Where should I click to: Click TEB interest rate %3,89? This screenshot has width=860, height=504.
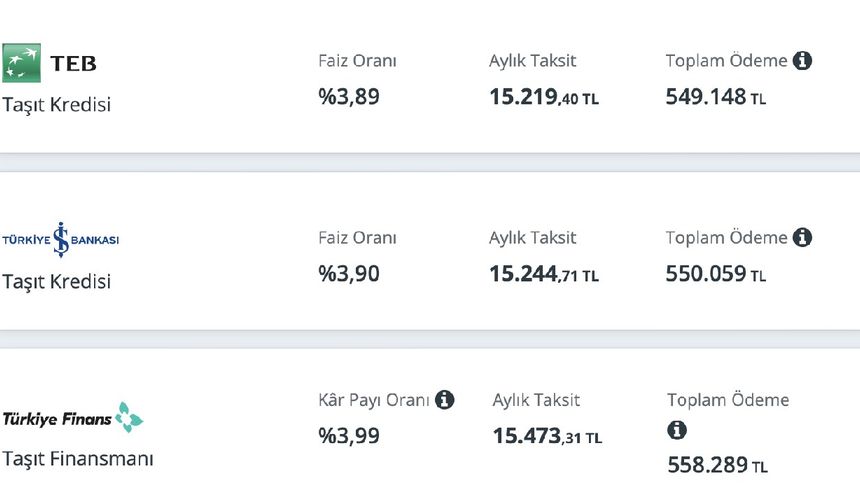(x=349, y=97)
